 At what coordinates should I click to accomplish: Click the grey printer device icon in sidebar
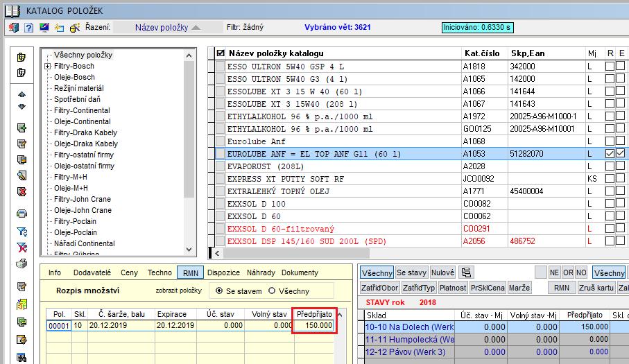[x=21, y=263]
